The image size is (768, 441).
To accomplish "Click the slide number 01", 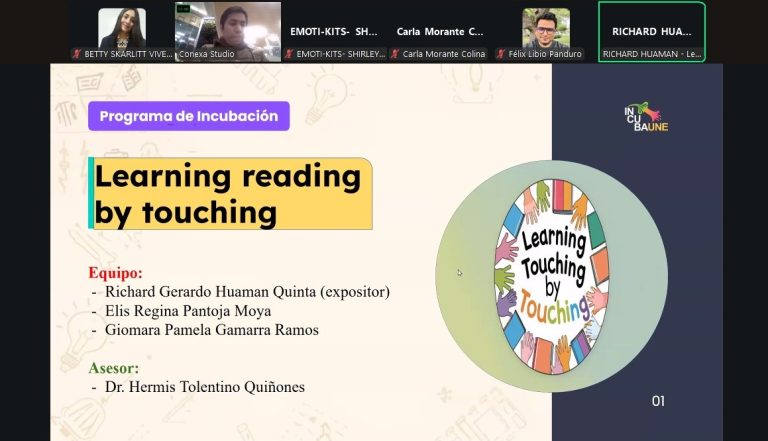I will pyautogui.click(x=658, y=401).
